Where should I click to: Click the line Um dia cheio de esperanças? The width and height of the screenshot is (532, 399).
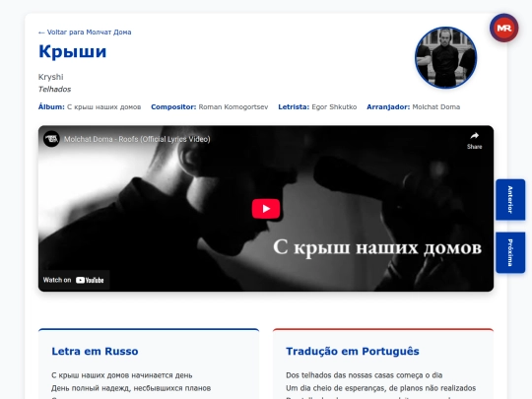pos(380,388)
